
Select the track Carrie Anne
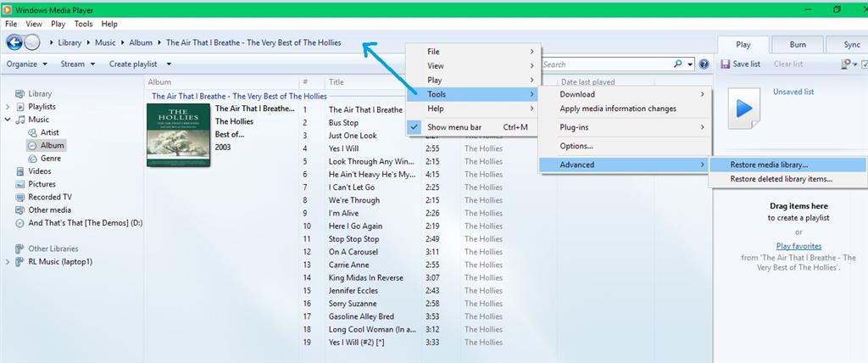(348, 265)
